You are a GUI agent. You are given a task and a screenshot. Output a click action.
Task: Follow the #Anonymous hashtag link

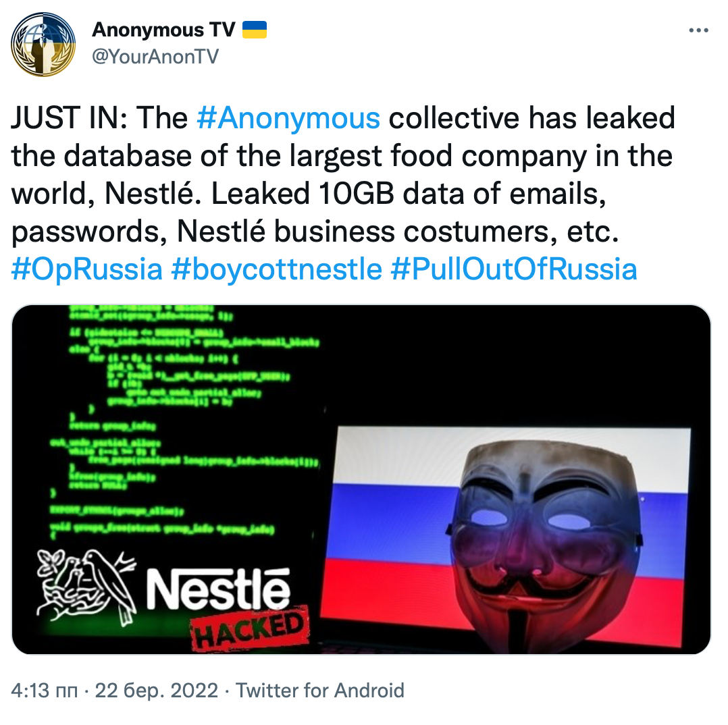coord(288,119)
